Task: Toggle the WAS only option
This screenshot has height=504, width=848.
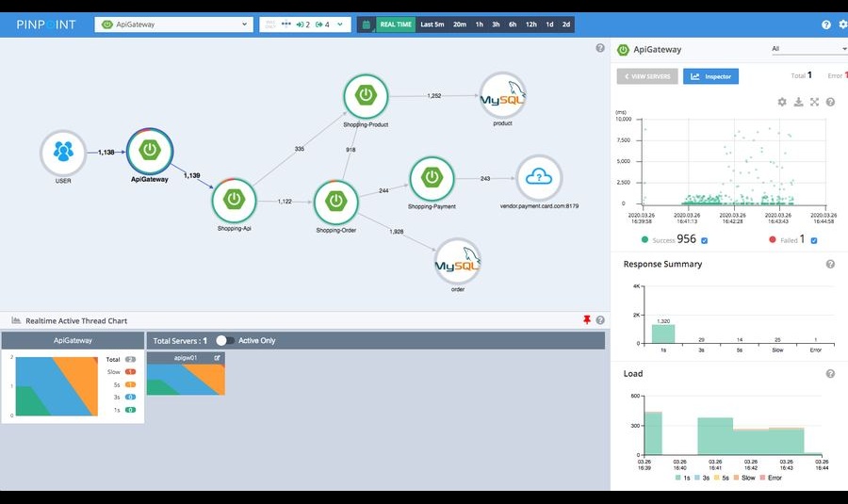Action: [270, 24]
